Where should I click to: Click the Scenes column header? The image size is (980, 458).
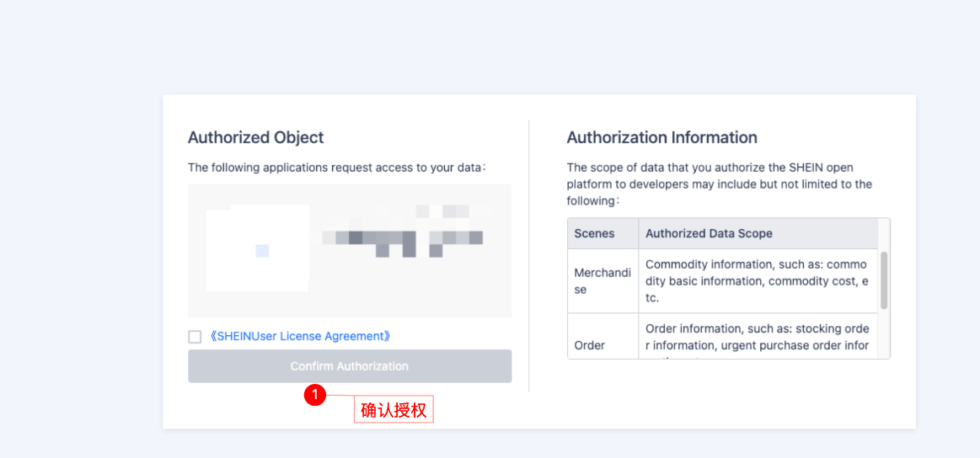pos(594,233)
